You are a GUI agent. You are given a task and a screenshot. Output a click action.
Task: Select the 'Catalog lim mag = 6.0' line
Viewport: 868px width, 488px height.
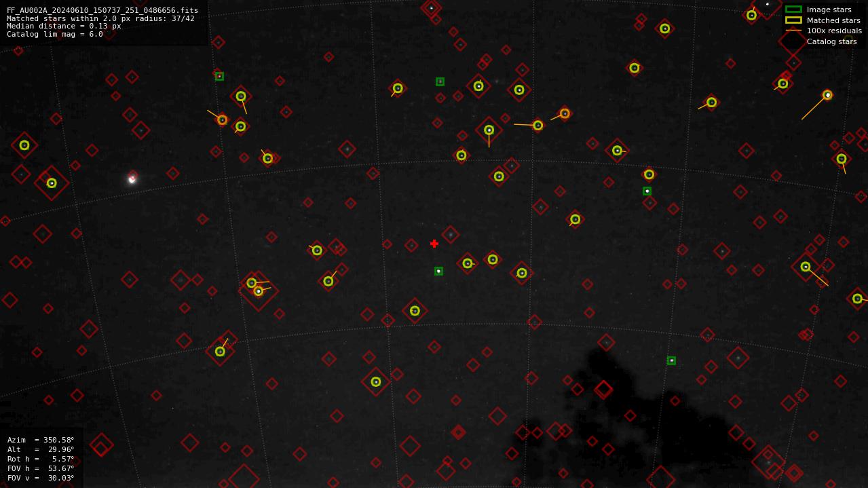pyautogui.click(x=55, y=34)
